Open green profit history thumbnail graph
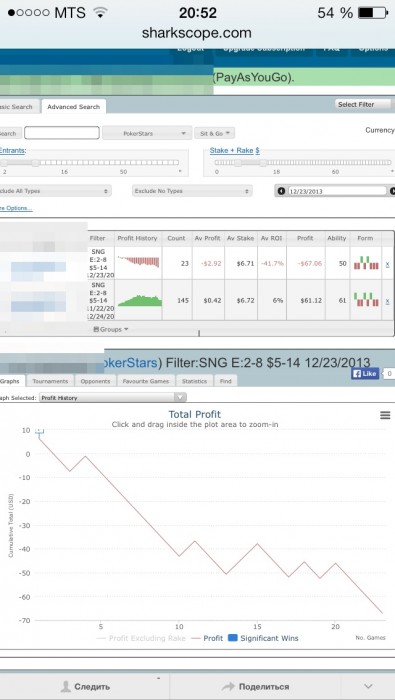395x700 pixels. tap(139, 300)
